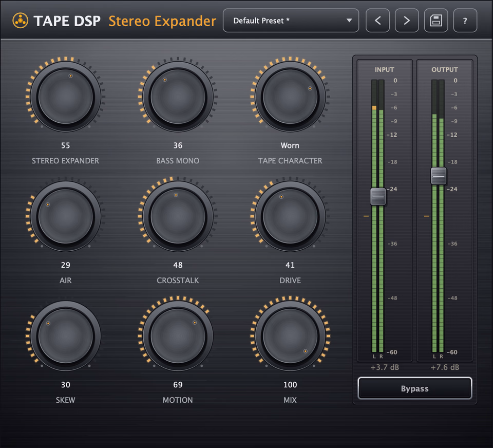Go to the previous preset arrow
493x448 pixels.
click(x=377, y=21)
